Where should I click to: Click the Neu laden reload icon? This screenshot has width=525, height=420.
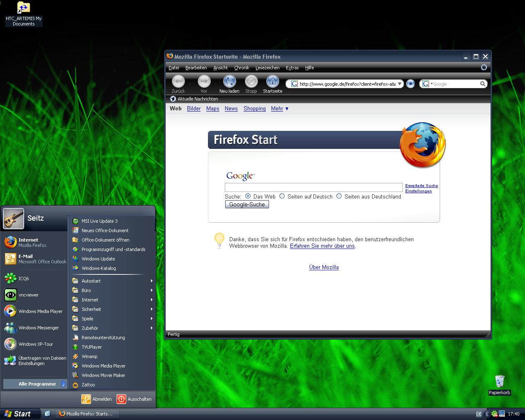[229, 82]
